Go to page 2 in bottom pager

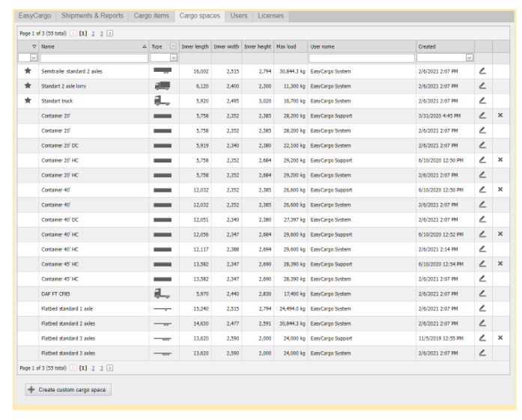pos(93,368)
